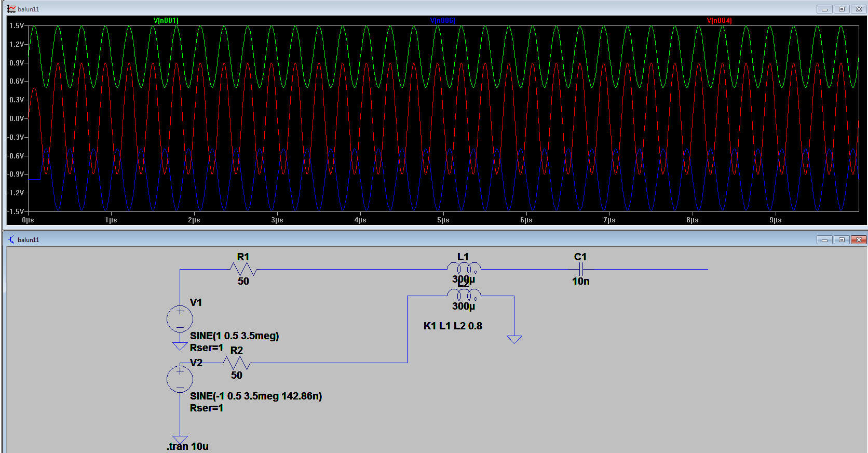Click V2's SINE(-1 0.5 3.5meg 142.86n) value
Image resolution: width=868 pixels, height=453 pixels.
tap(256, 396)
